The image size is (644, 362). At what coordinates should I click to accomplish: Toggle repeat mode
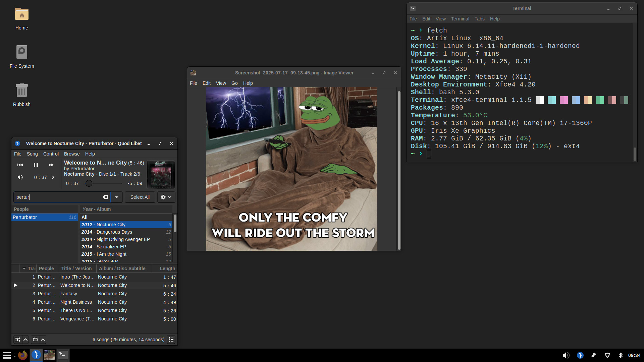(x=35, y=340)
